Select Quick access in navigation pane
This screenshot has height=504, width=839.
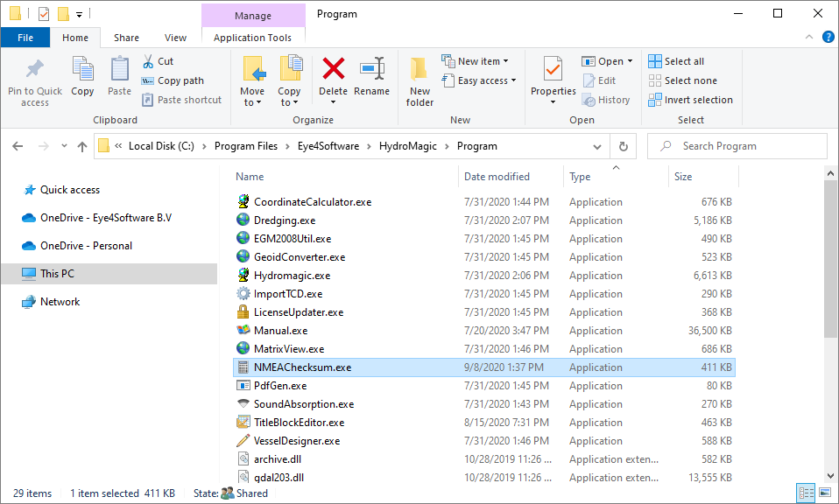click(x=69, y=190)
